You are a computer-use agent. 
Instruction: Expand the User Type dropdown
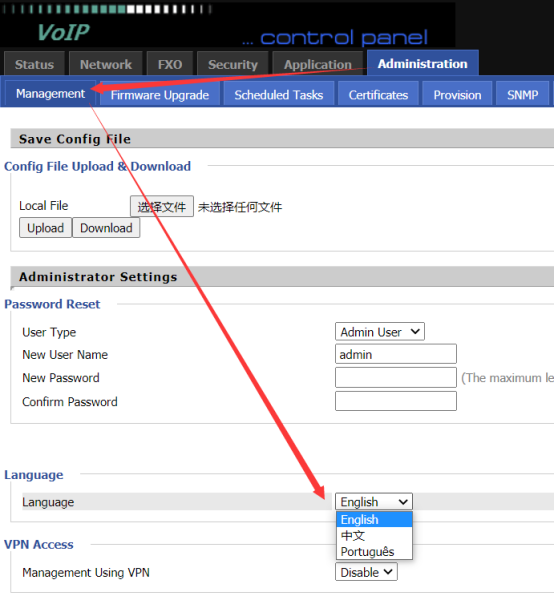(x=380, y=331)
